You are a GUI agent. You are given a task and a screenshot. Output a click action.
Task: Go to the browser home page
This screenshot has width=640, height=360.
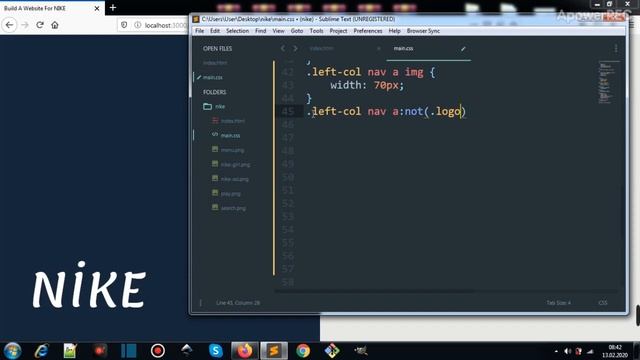(55, 25)
